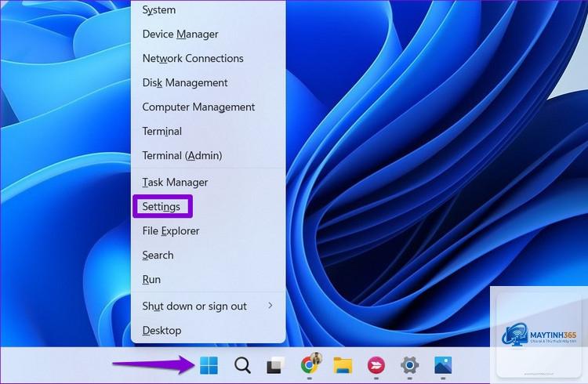Open the Windows Start button

209,365
